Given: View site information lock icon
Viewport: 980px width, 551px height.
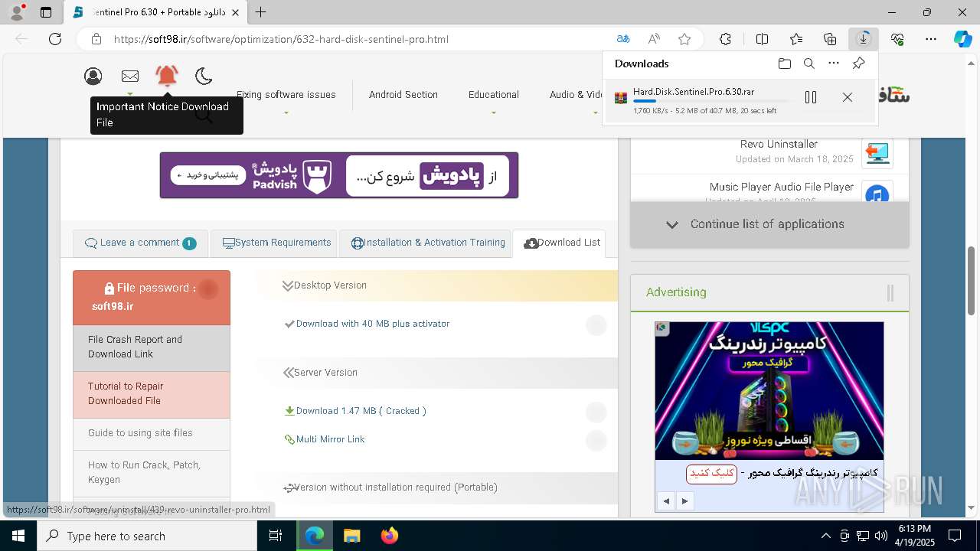Looking at the screenshot, I should point(96,39).
